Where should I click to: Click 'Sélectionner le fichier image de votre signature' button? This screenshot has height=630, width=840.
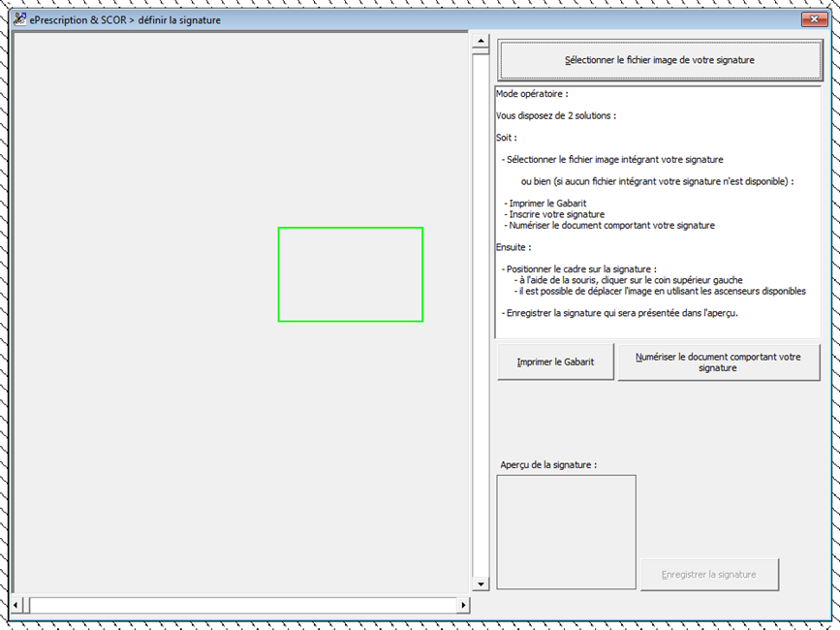coord(660,60)
